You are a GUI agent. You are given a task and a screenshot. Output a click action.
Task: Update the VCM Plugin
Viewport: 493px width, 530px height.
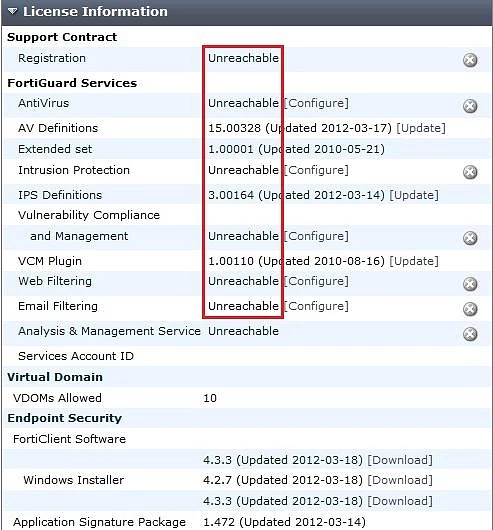pyautogui.click(x=414, y=261)
